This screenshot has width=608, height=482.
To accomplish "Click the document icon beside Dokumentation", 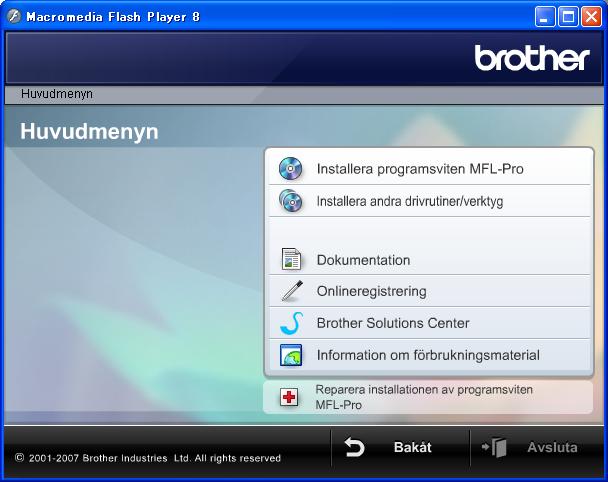I will click(x=291, y=259).
